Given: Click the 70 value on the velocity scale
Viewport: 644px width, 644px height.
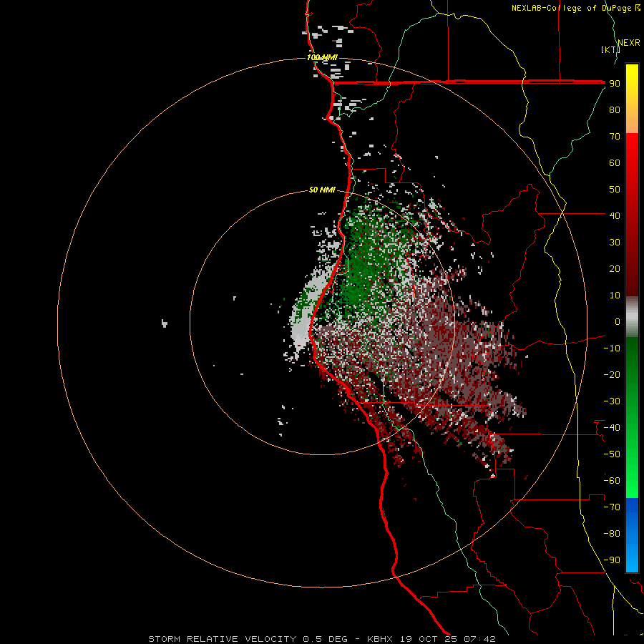Looking at the screenshot, I should 615,137.
